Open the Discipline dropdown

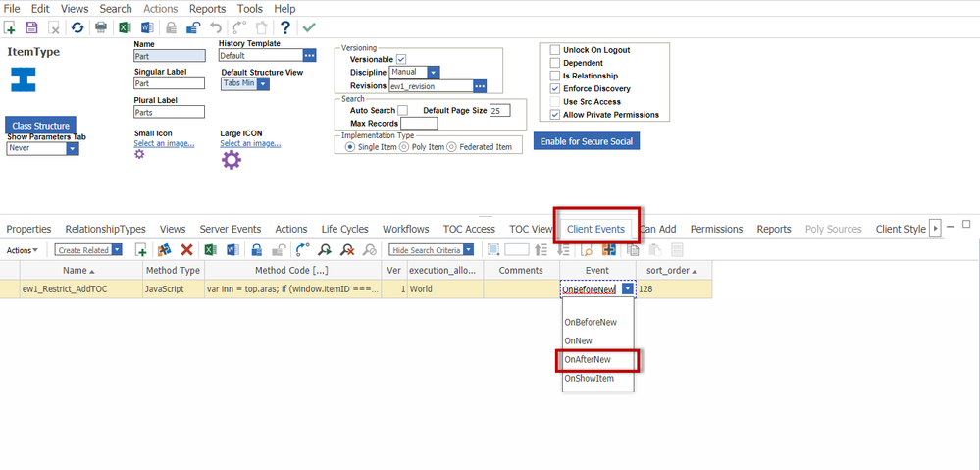pos(433,73)
